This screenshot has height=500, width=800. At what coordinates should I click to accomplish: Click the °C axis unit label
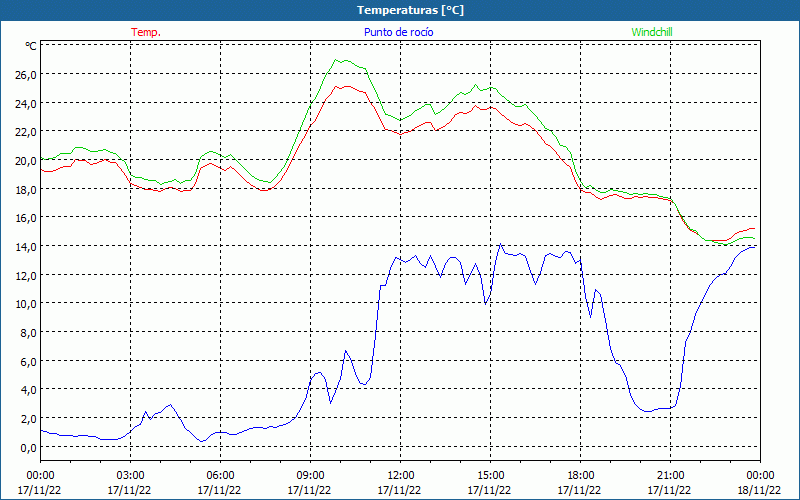31,46
